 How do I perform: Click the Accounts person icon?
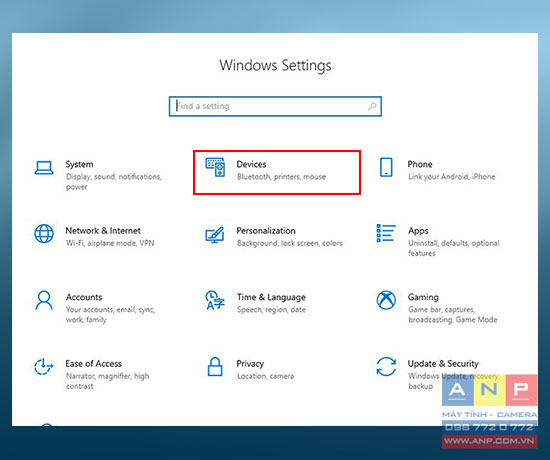(x=44, y=300)
